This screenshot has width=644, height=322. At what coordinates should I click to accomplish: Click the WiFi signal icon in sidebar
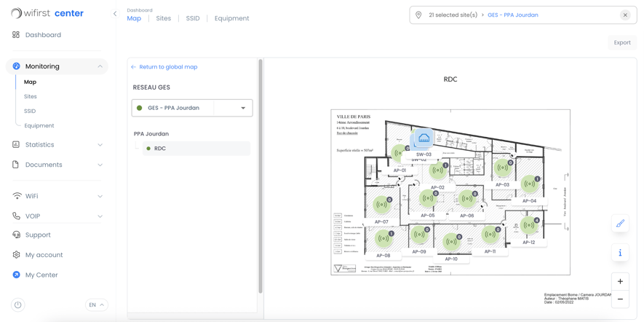[x=17, y=196]
